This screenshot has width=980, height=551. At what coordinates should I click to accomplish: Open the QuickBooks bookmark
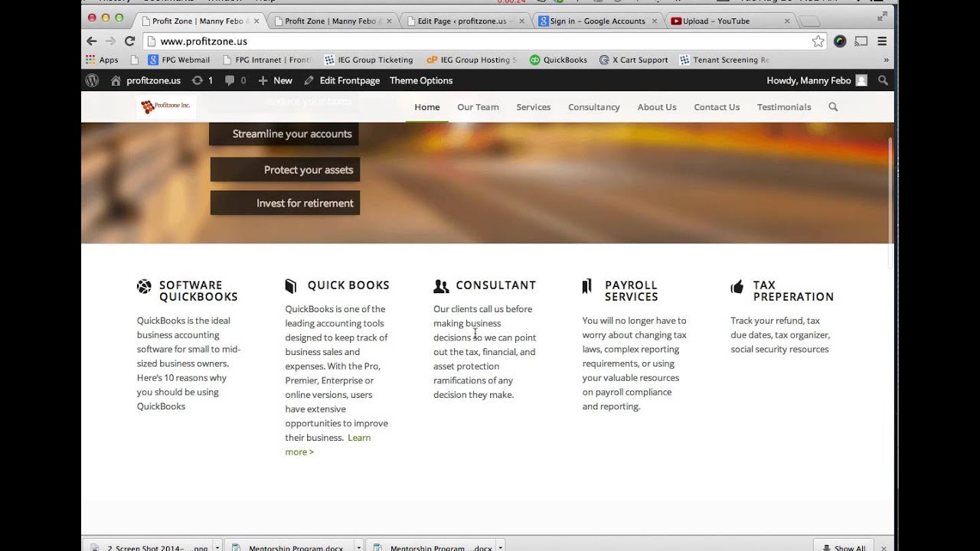click(x=558, y=60)
